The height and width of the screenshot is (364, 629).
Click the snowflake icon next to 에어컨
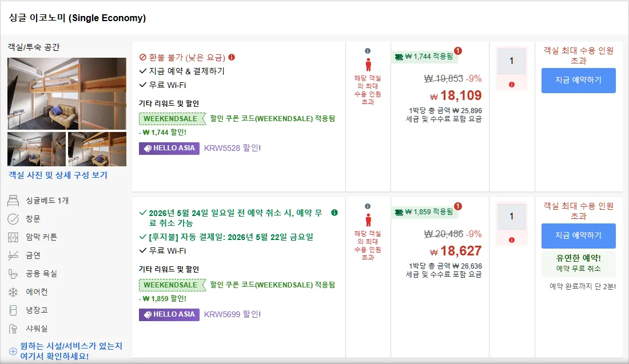(x=13, y=292)
